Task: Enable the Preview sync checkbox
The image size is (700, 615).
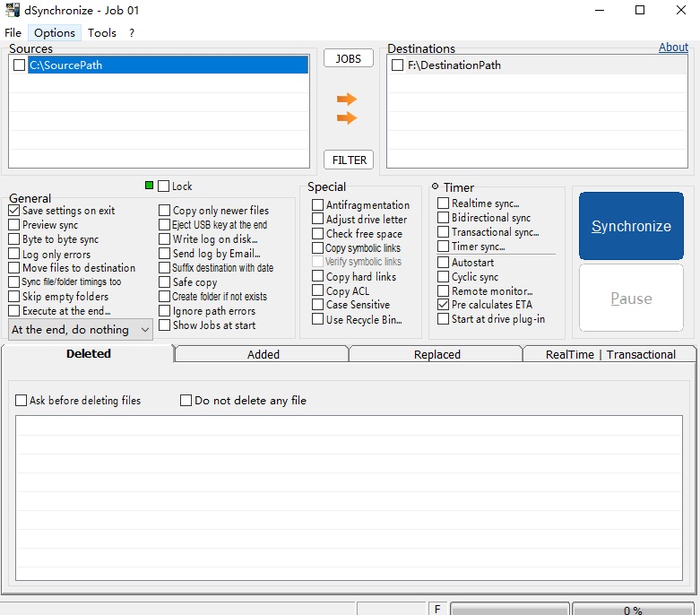Action: [14, 225]
